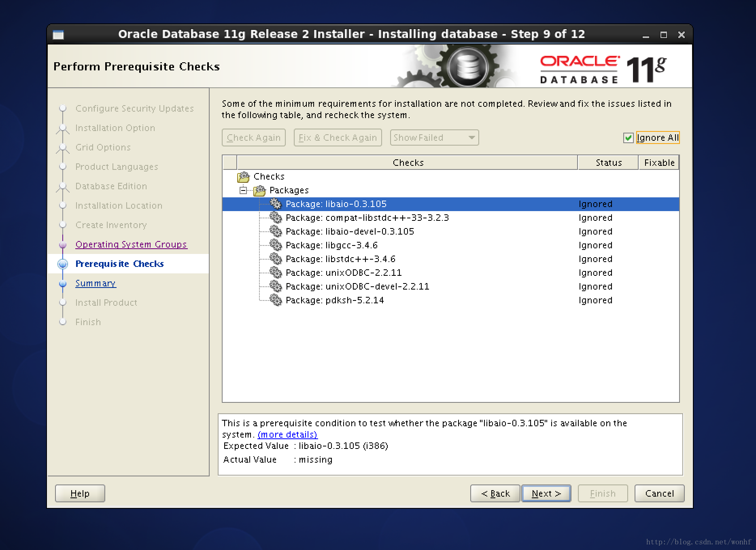The width and height of the screenshot is (756, 550).
Task: Open the Help dialog
Action: pyautogui.click(x=80, y=493)
